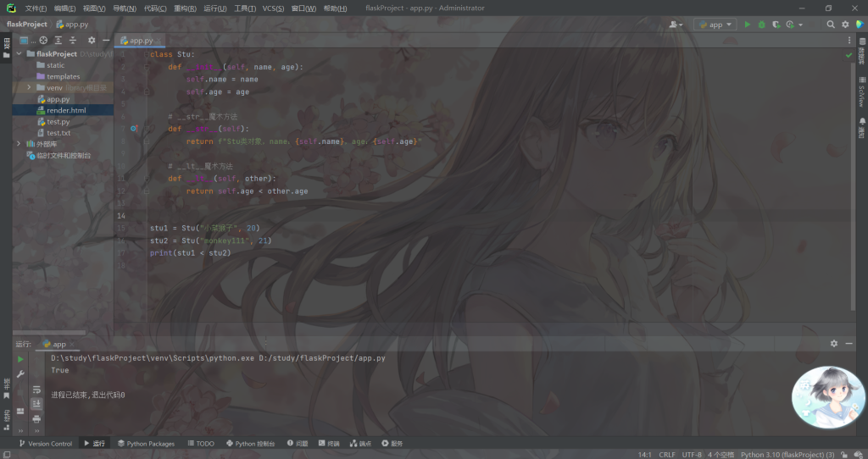Print run output using printer icon
This screenshot has height=459, width=868.
[36, 418]
